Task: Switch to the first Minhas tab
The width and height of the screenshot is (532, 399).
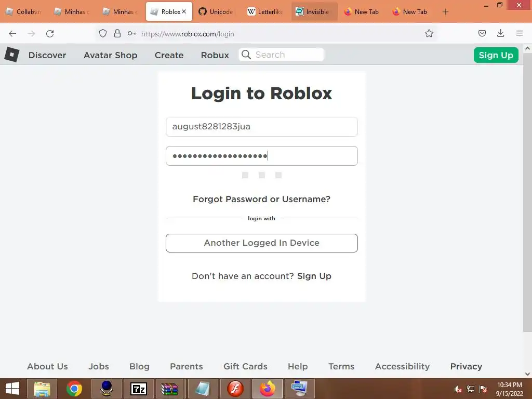Action: 72,11
